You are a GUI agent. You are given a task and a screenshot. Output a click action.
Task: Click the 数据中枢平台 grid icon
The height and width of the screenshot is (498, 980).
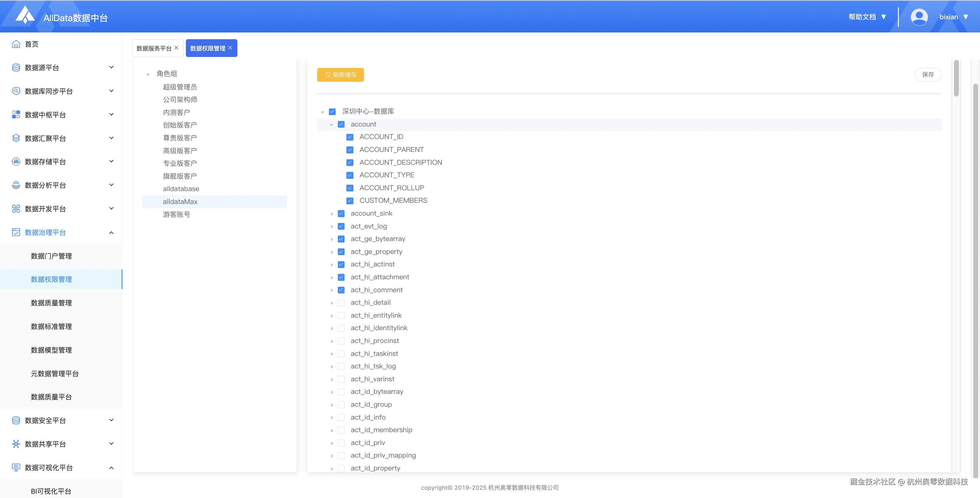[x=16, y=115]
